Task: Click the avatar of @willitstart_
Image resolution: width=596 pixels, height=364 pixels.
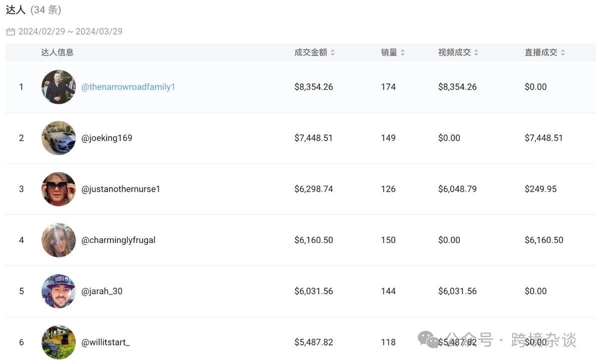Action: (x=58, y=342)
